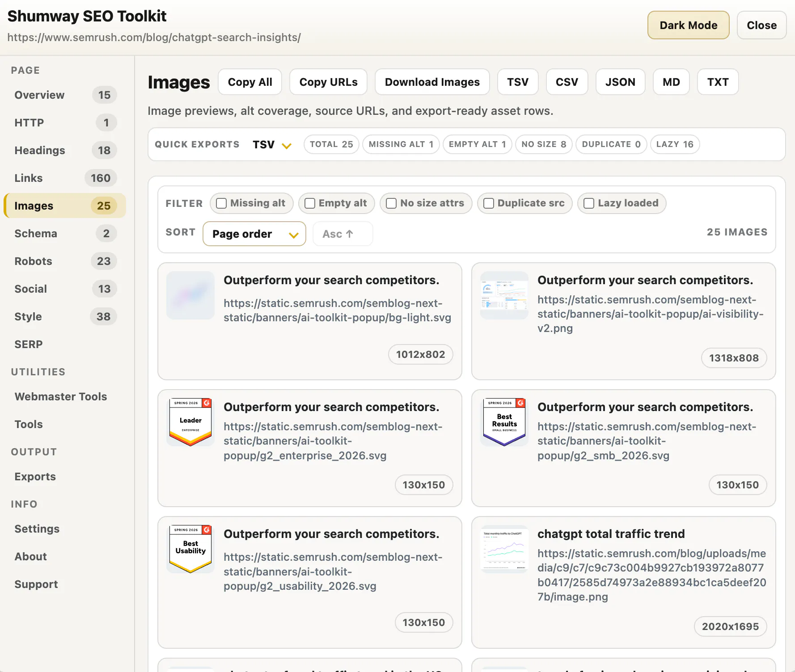
Task: Click the 1318x808 size badge
Action: [734, 358]
